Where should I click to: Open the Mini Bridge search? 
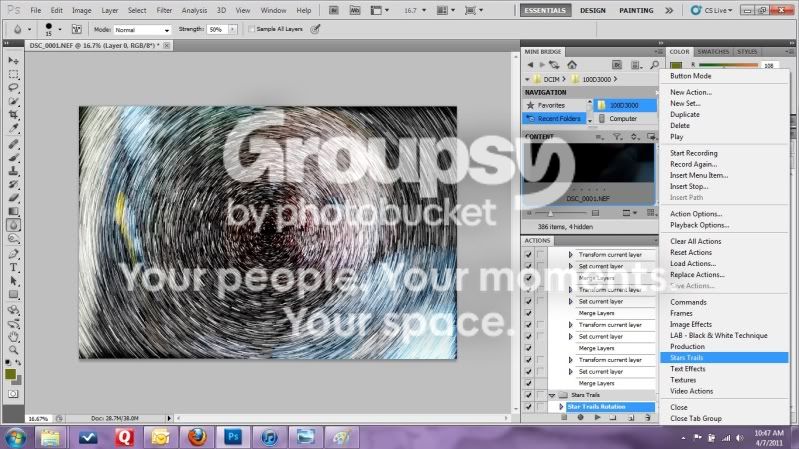[654, 65]
